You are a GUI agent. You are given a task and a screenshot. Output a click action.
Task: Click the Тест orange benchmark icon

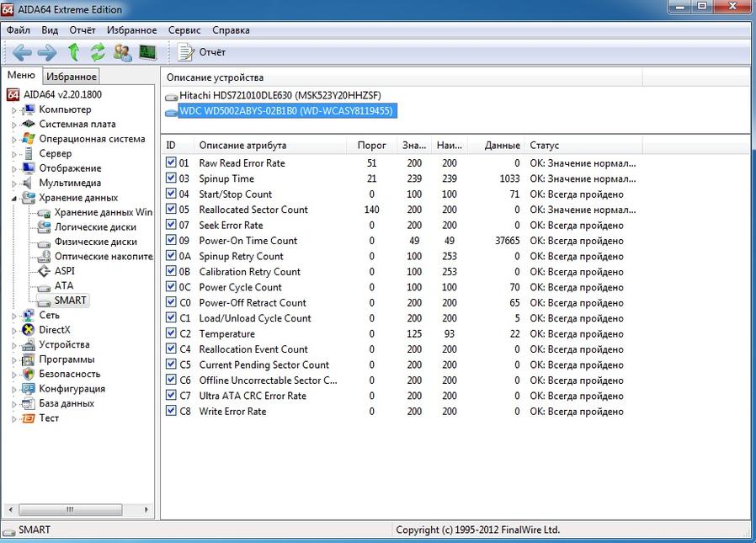[x=29, y=418]
